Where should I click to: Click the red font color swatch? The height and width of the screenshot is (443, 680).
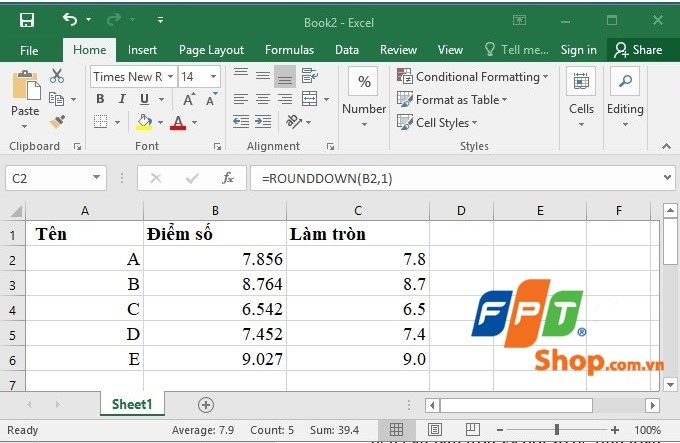(178, 123)
